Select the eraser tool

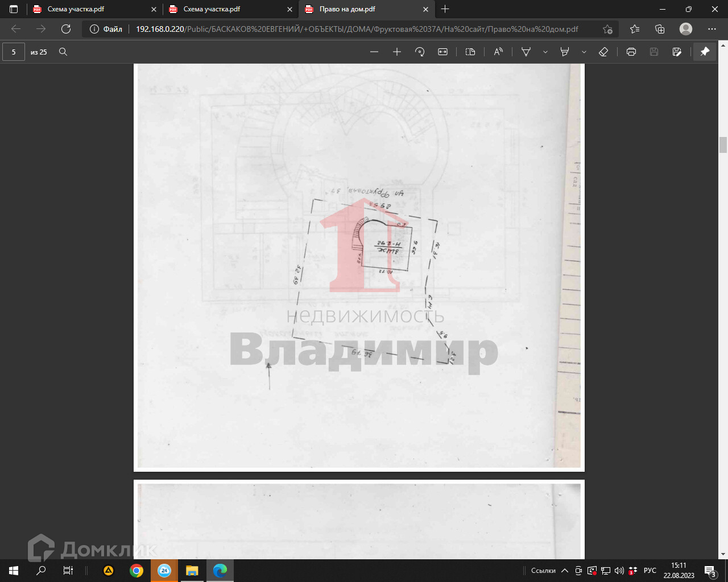click(603, 52)
